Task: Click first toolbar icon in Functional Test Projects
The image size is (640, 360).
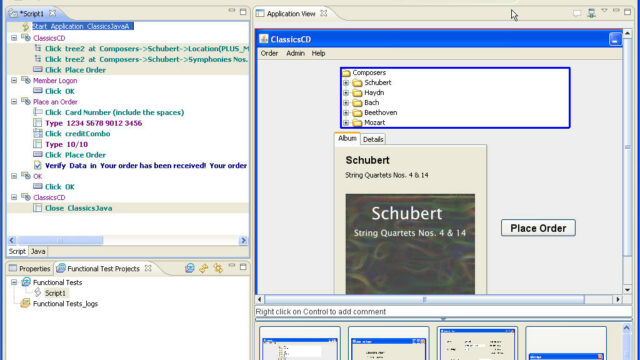Action: [x=189, y=268]
